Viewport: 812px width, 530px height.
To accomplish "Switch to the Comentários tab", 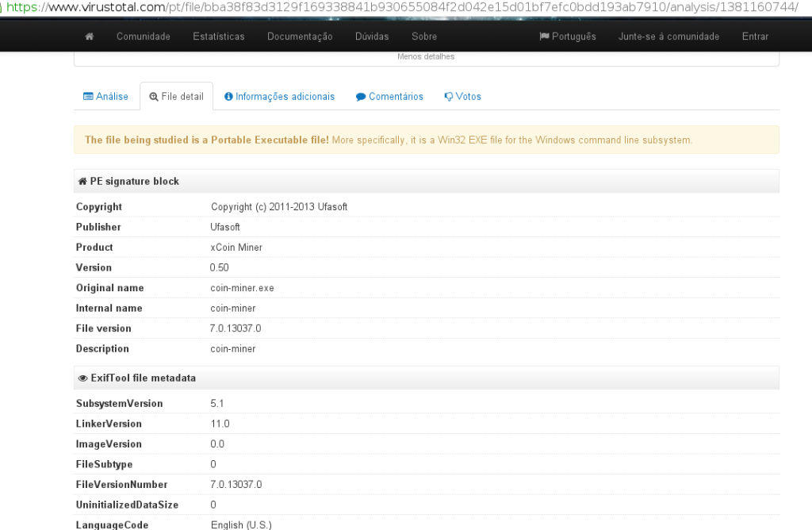I will [389, 96].
